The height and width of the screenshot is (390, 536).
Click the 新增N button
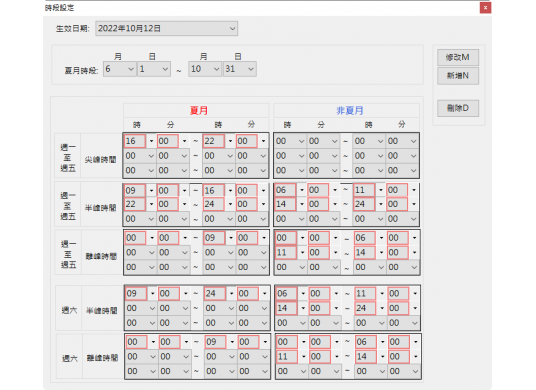pos(458,76)
